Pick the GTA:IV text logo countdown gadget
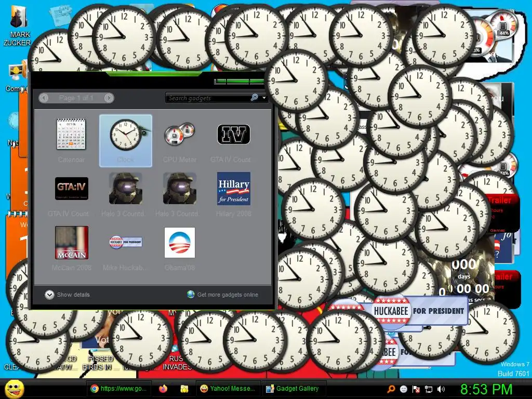This screenshot has width=532, height=399. point(71,194)
